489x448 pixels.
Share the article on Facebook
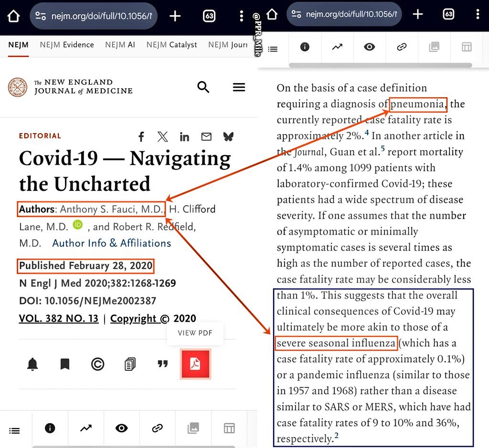141,136
